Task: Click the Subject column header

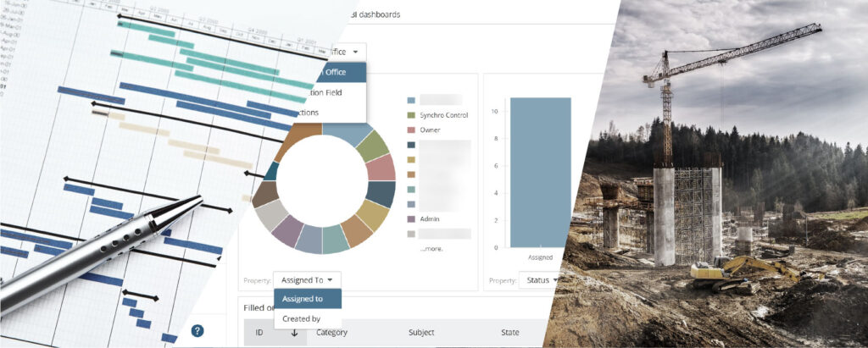Action: pos(421,333)
